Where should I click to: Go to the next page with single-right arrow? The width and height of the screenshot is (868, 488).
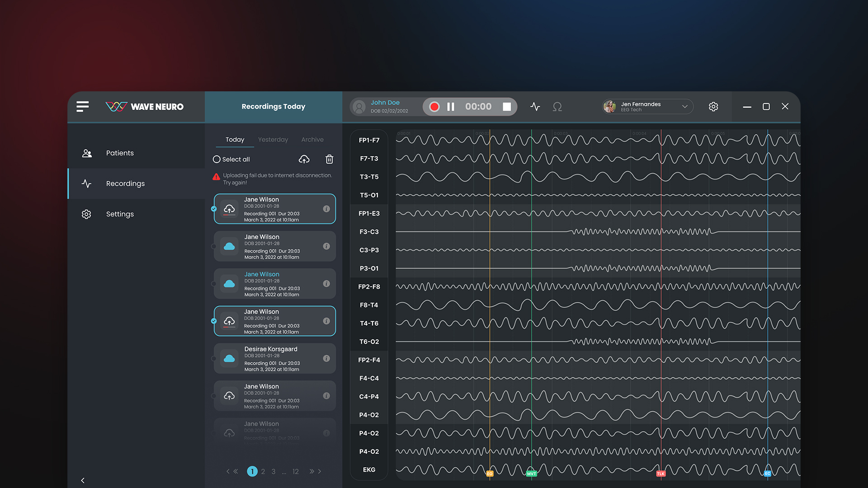(x=320, y=471)
